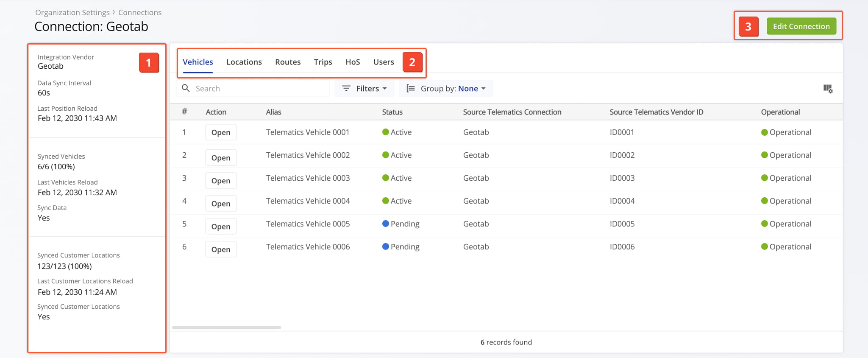This screenshot has height=358, width=868.
Task: Open Telematics Vehicle 0004 row
Action: pyautogui.click(x=221, y=204)
